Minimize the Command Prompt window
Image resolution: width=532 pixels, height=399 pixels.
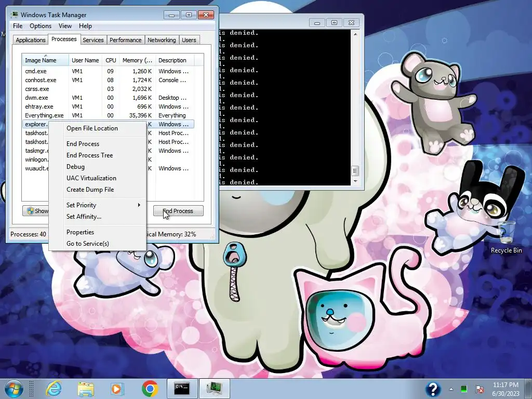[x=317, y=23]
